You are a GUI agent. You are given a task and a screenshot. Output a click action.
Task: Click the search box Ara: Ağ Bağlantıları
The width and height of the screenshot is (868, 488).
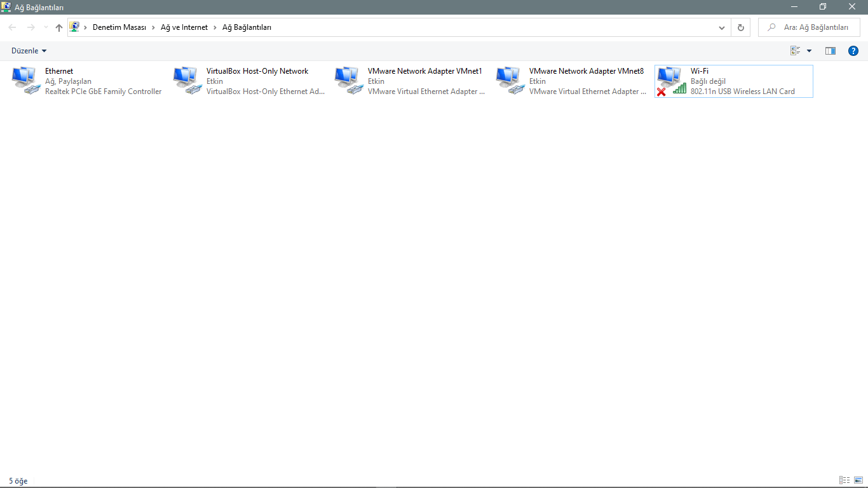click(x=809, y=27)
